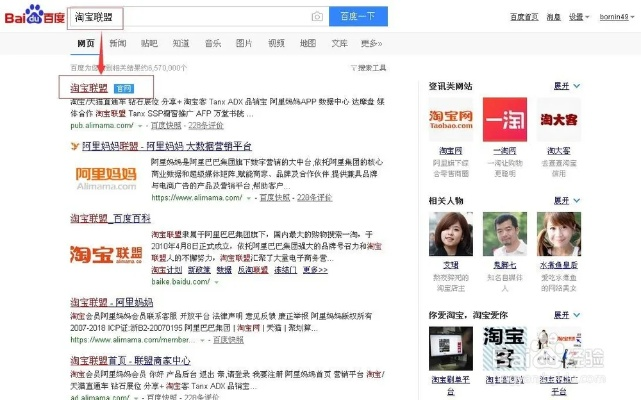Viewport: 641px width, 400px height.
Task: Click 艾瑾 person photo
Action: point(451,234)
